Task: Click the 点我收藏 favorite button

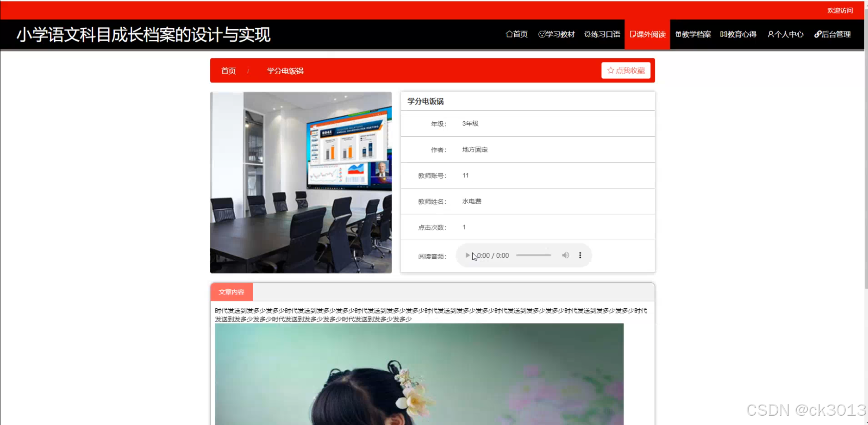Action: click(x=626, y=70)
